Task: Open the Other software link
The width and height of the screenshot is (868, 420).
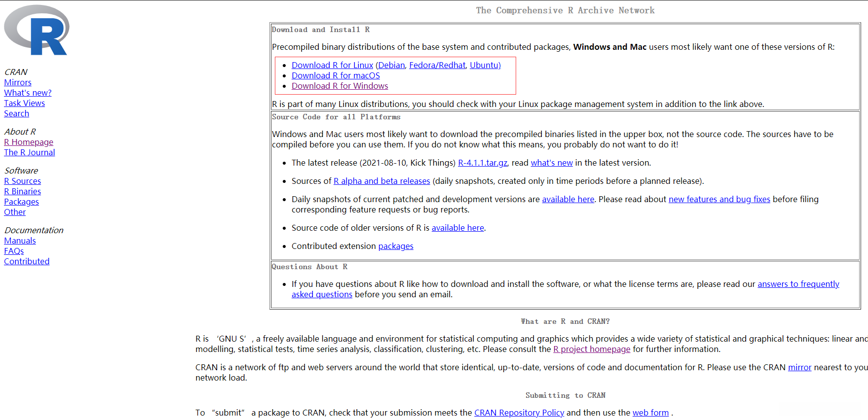Action: 15,212
